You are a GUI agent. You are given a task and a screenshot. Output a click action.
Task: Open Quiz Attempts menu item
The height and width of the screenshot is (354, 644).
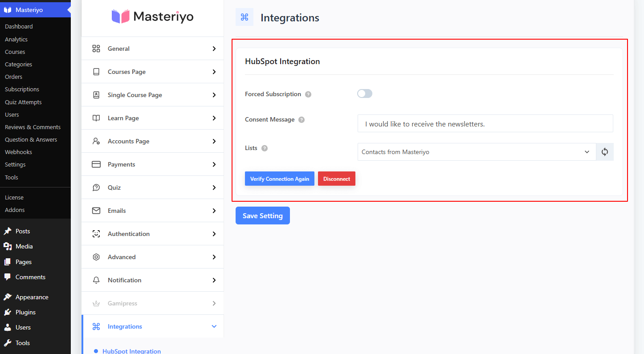click(x=23, y=102)
